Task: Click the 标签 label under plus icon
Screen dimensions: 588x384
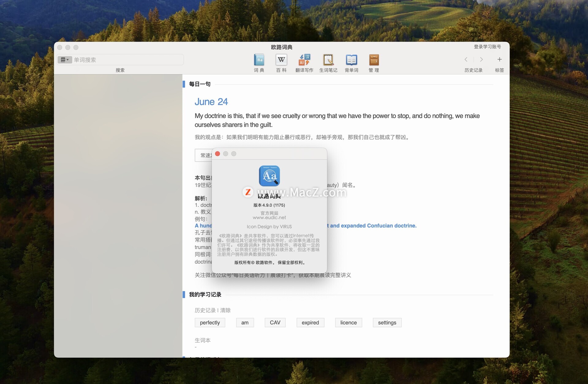Action: click(499, 70)
